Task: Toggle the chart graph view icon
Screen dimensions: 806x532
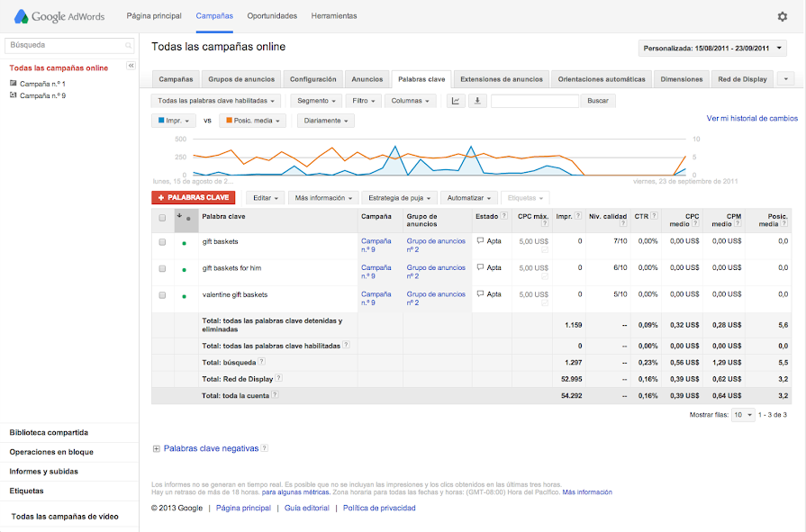Action: tap(457, 101)
